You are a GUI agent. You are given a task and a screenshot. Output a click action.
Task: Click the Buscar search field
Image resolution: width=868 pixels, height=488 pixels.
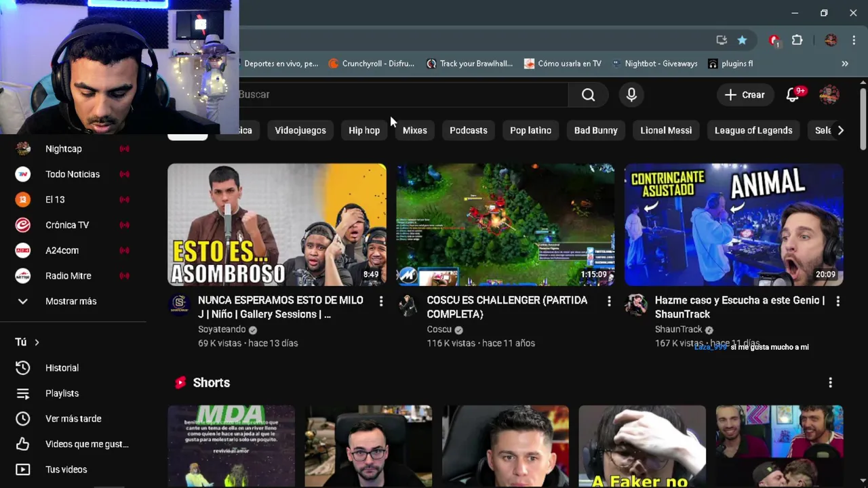pyautogui.click(x=403, y=95)
